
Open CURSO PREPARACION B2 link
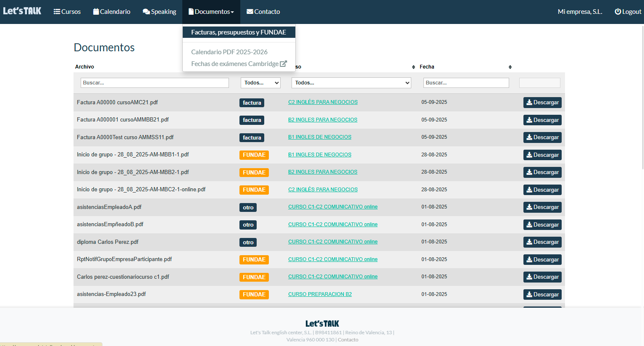(x=320, y=294)
